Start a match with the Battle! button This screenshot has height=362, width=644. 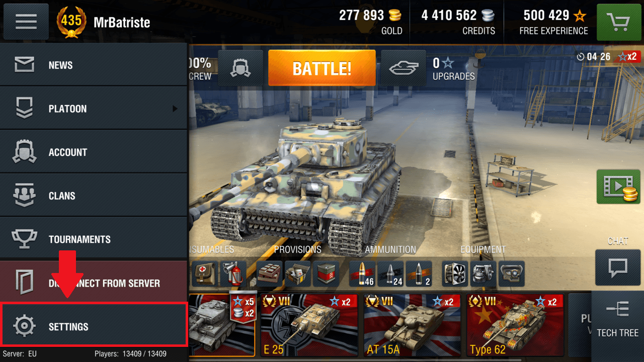tap(322, 68)
